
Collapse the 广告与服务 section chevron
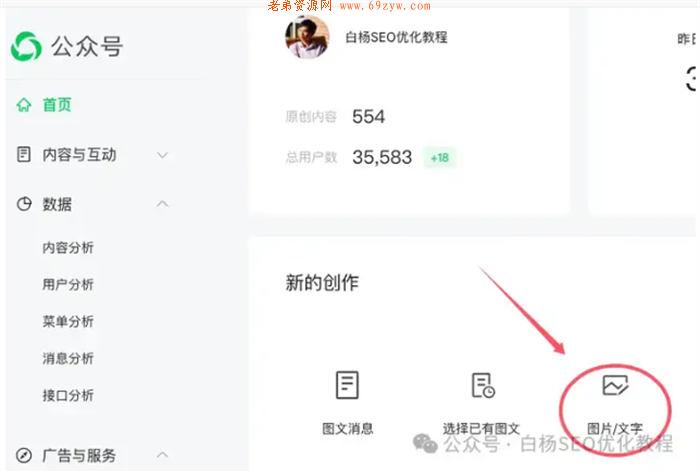(162, 455)
